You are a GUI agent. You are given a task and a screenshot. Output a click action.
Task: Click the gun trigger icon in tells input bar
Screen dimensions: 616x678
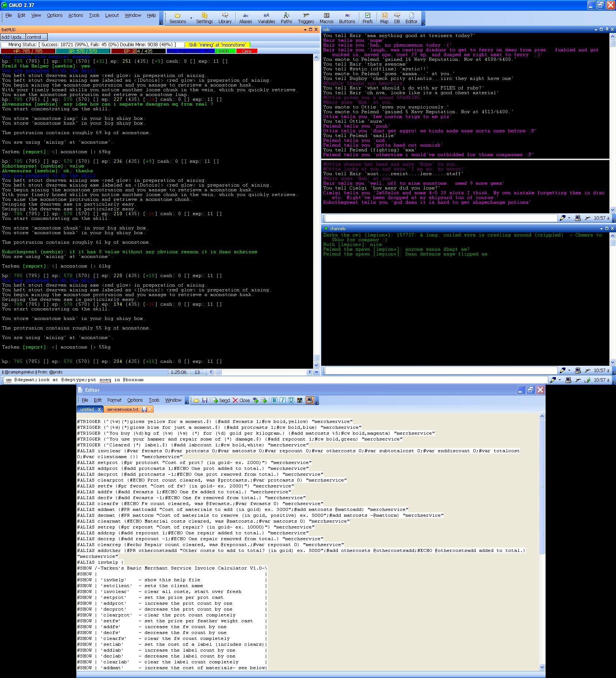point(587,218)
